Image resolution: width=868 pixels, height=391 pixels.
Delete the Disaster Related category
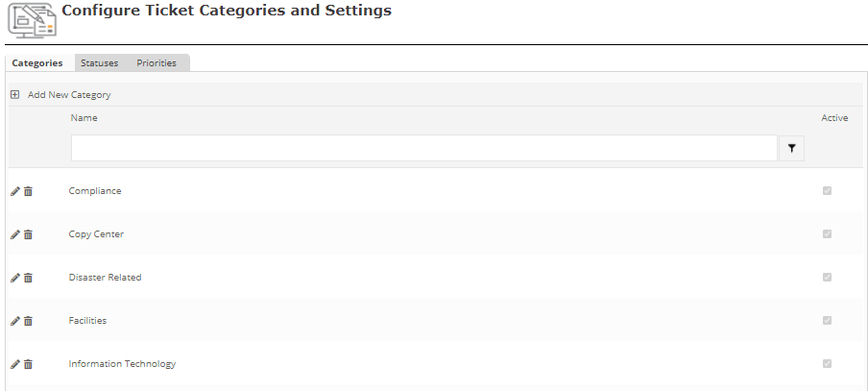click(28, 278)
